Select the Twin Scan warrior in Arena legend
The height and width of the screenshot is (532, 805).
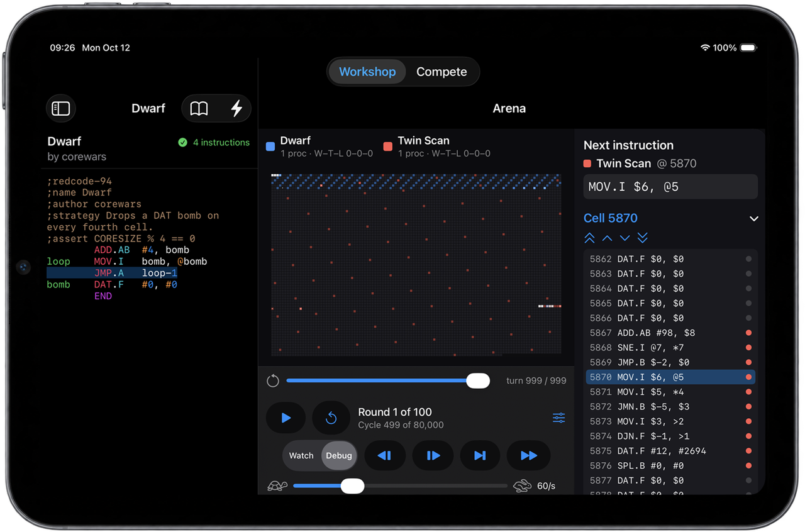[437, 147]
